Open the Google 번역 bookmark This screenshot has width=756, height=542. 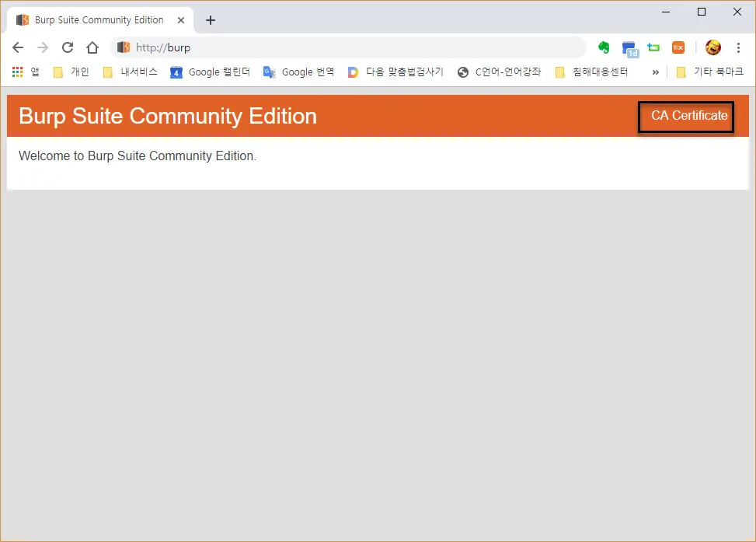coord(298,72)
